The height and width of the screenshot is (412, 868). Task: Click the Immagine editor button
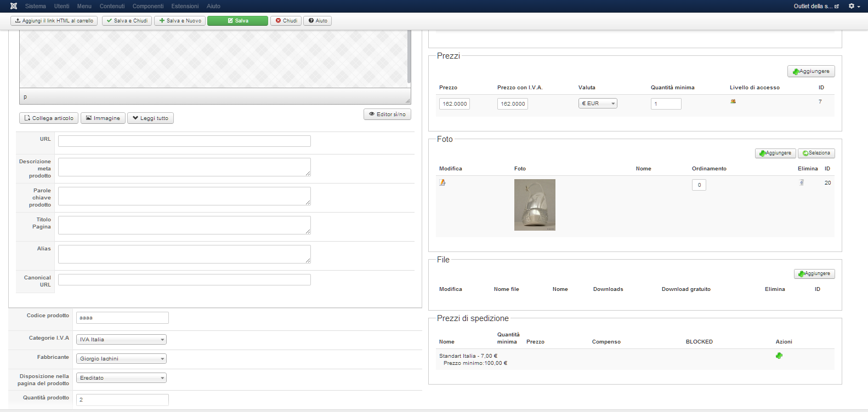click(x=103, y=118)
